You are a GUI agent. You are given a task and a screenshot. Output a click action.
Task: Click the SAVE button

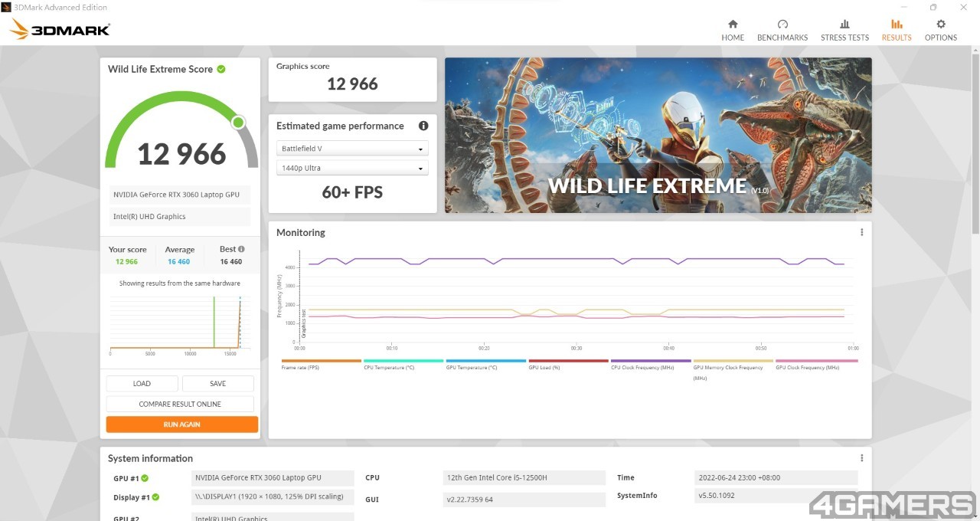coord(217,384)
